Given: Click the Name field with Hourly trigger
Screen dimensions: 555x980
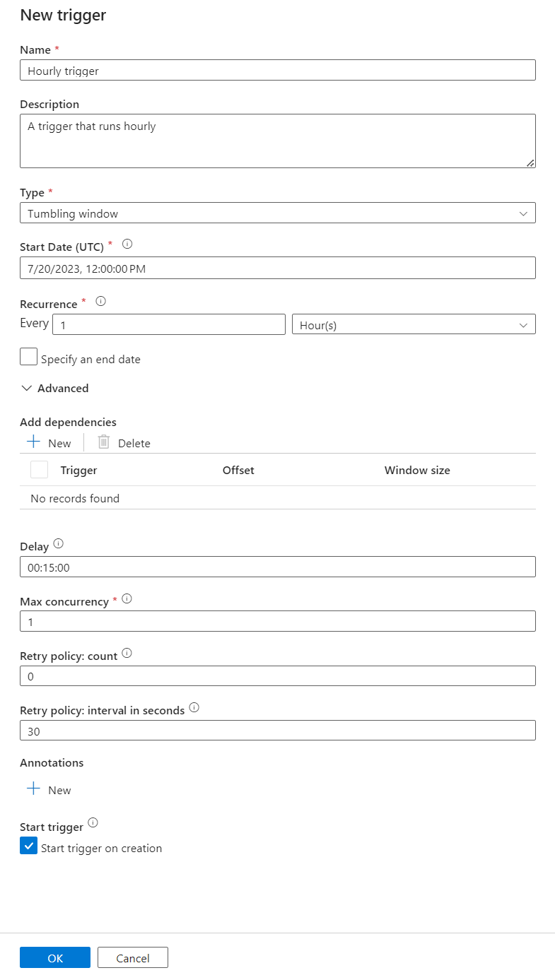Looking at the screenshot, I should 277,71.
